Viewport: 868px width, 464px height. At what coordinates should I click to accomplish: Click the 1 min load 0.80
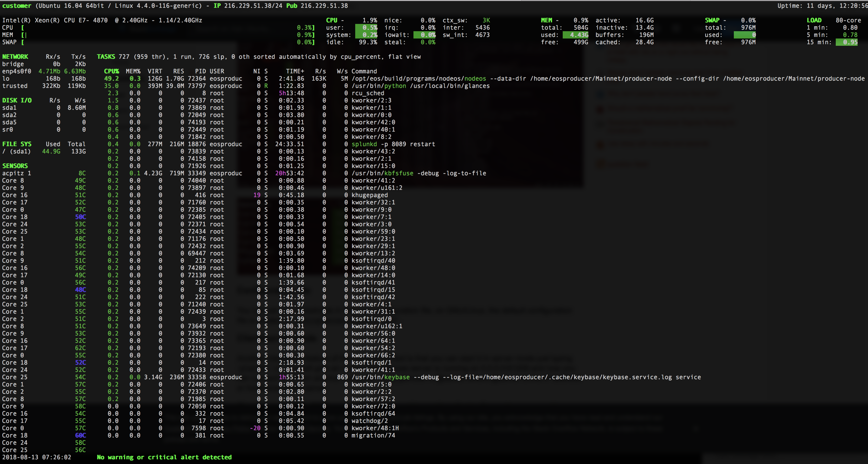click(x=850, y=28)
